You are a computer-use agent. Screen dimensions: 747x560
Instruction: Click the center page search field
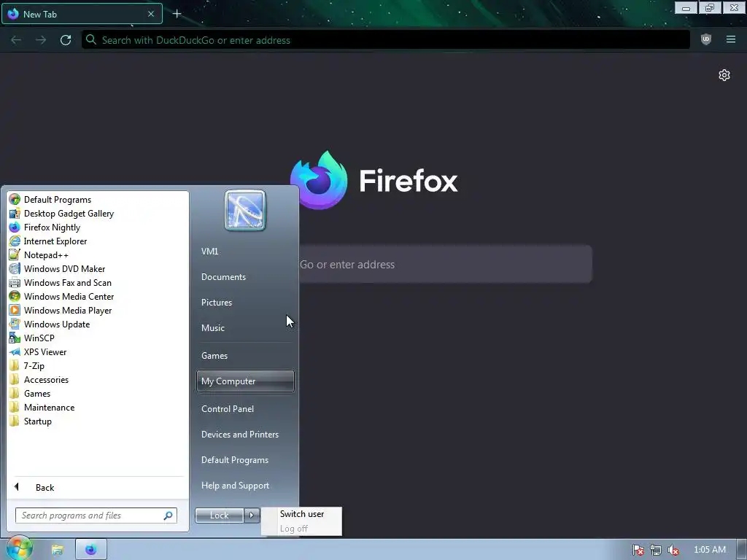(446, 264)
